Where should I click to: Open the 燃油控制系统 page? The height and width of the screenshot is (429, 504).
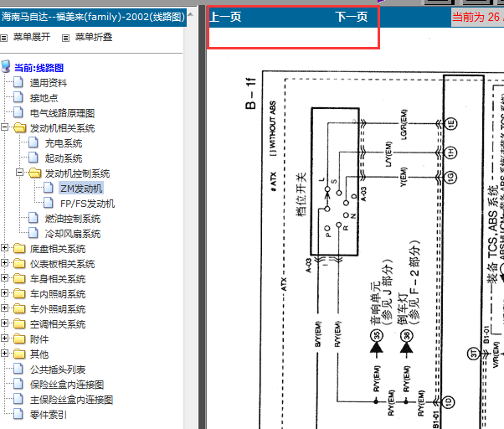click(73, 219)
